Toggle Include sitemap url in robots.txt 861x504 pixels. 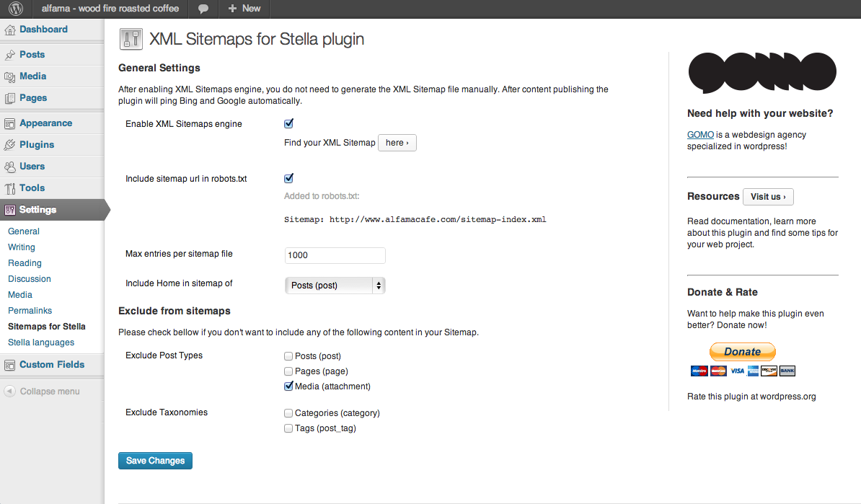point(289,179)
